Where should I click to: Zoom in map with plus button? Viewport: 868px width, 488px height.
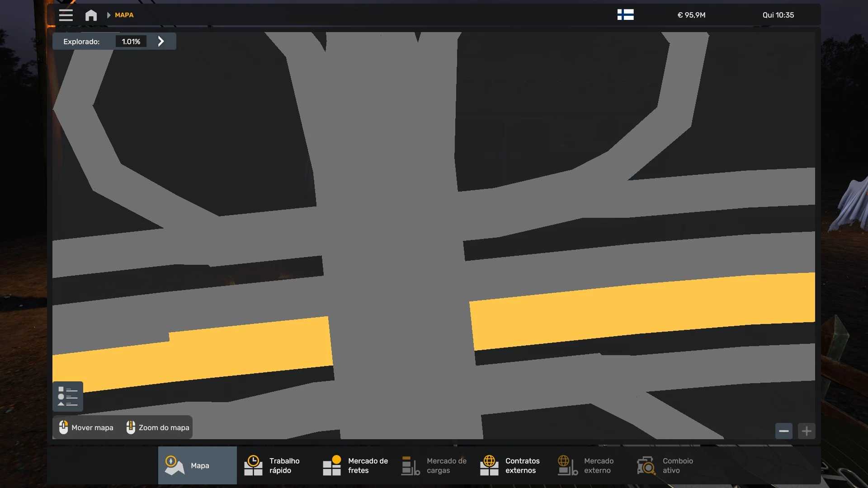click(807, 431)
